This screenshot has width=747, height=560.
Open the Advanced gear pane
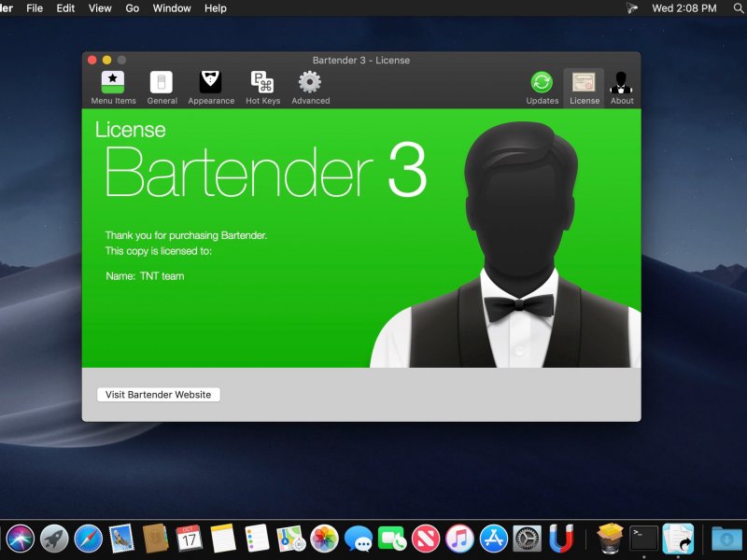[311, 88]
